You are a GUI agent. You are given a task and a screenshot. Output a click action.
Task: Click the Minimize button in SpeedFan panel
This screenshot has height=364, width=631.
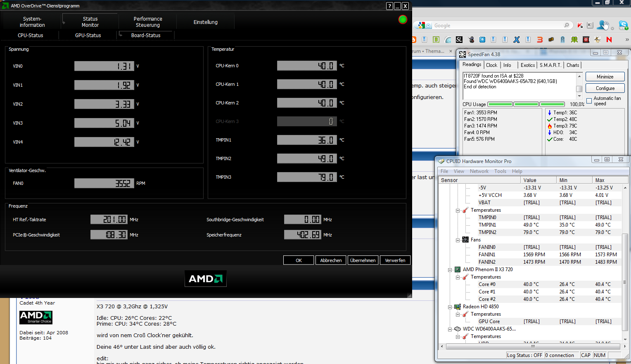pos(605,77)
